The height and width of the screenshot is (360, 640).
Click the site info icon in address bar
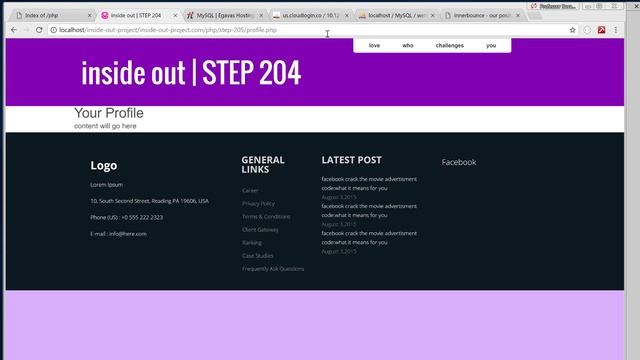pos(53,30)
